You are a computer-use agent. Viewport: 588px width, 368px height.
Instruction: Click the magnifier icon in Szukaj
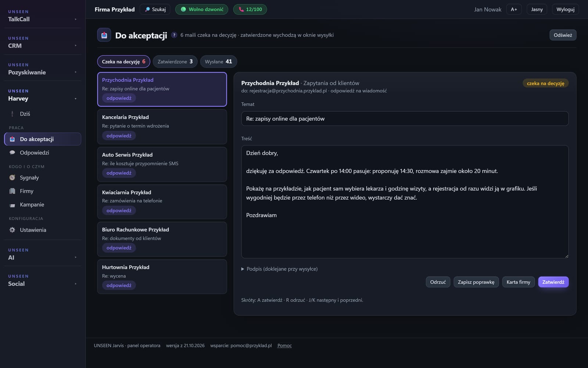tap(147, 9)
